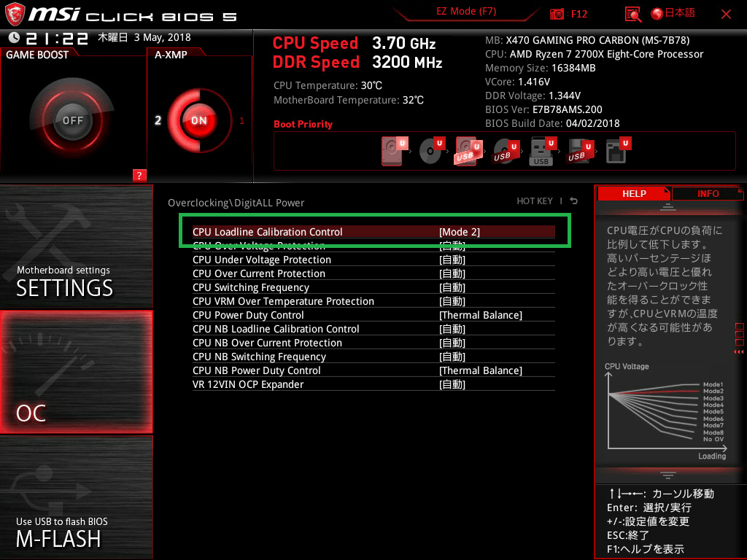Click the VCore 1.416V reading
Screen dimensions: 747x560
tap(517, 82)
